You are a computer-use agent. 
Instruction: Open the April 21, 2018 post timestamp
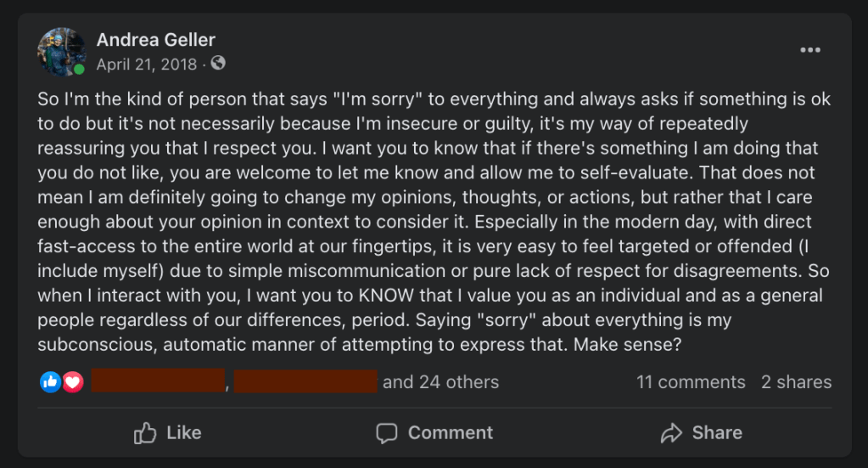click(146, 65)
